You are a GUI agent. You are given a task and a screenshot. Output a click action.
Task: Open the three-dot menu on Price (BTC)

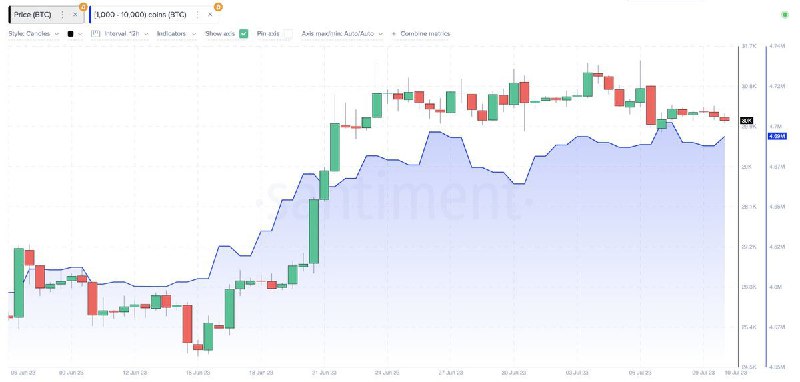[62, 15]
